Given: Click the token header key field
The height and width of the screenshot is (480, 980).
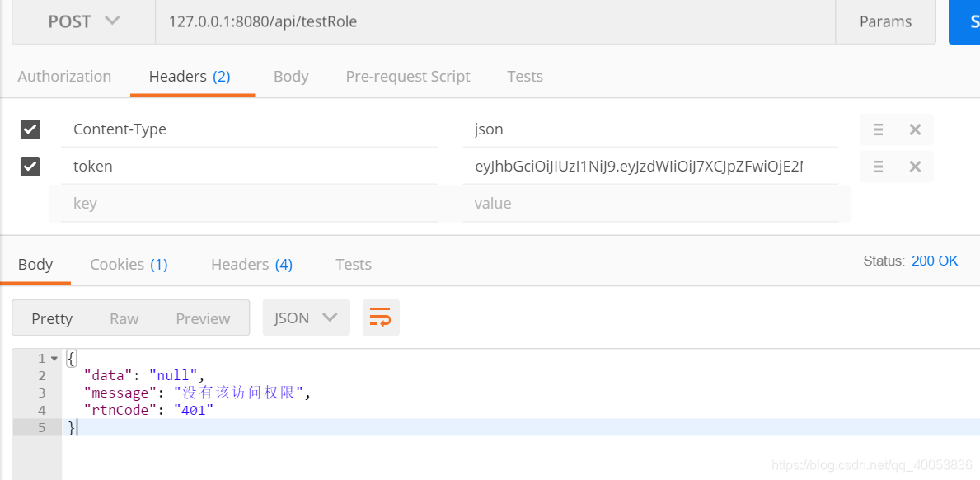Looking at the screenshot, I should pyautogui.click(x=250, y=167).
